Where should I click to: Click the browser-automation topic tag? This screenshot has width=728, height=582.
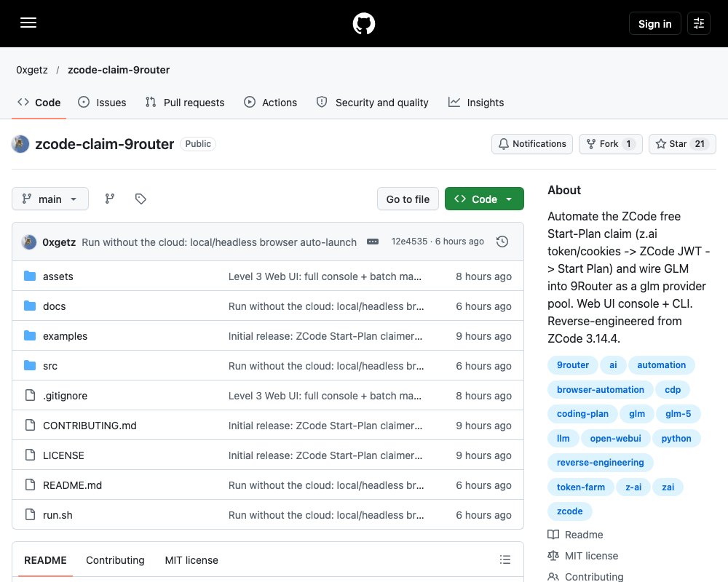click(x=601, y=389)
